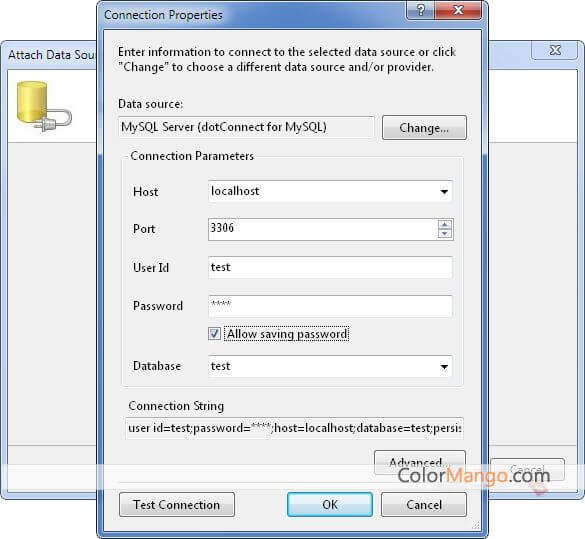Click Cancel in Connection Properties dialog
585x539 pixels.
pos(424,505)
